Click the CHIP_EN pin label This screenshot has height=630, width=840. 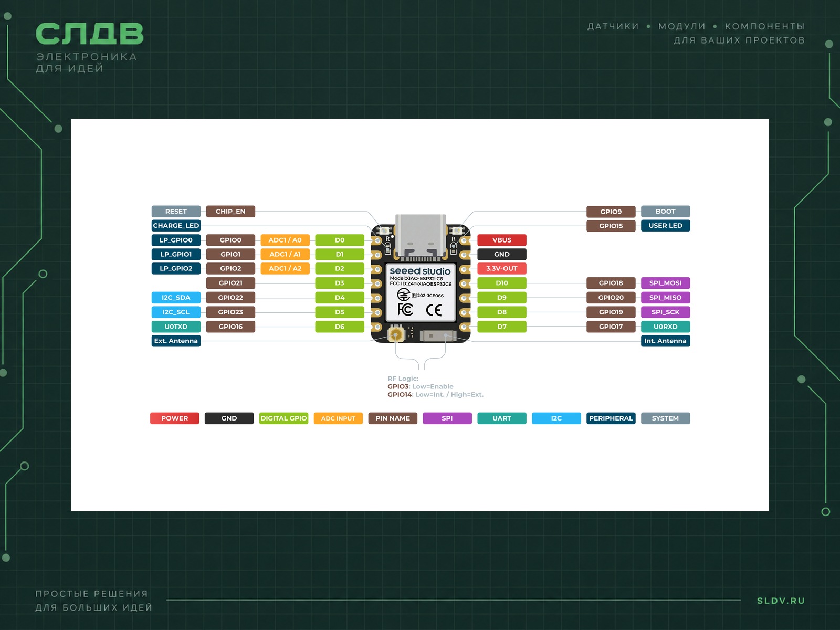(x=230, y=212)
